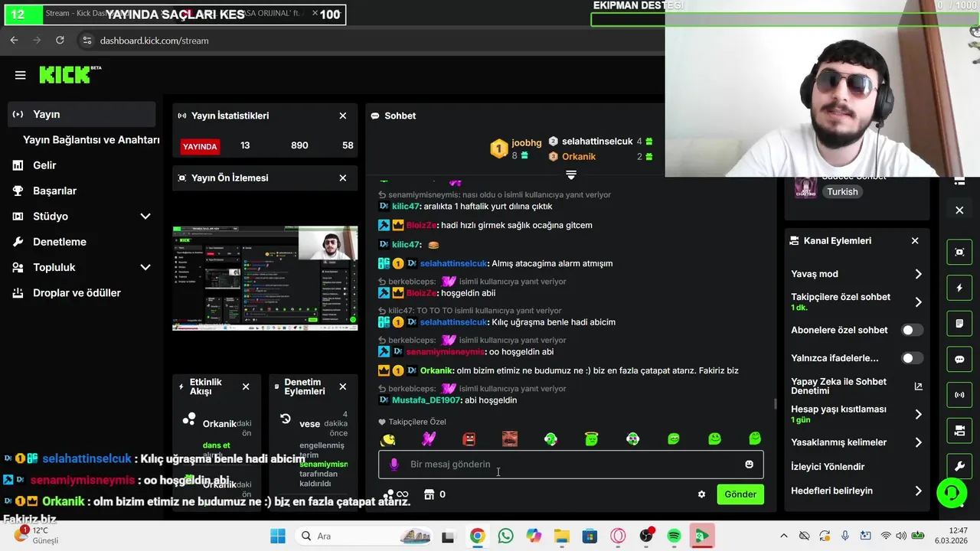Click the Kick logo
980x551 pixels.
[x=70, y=74]
